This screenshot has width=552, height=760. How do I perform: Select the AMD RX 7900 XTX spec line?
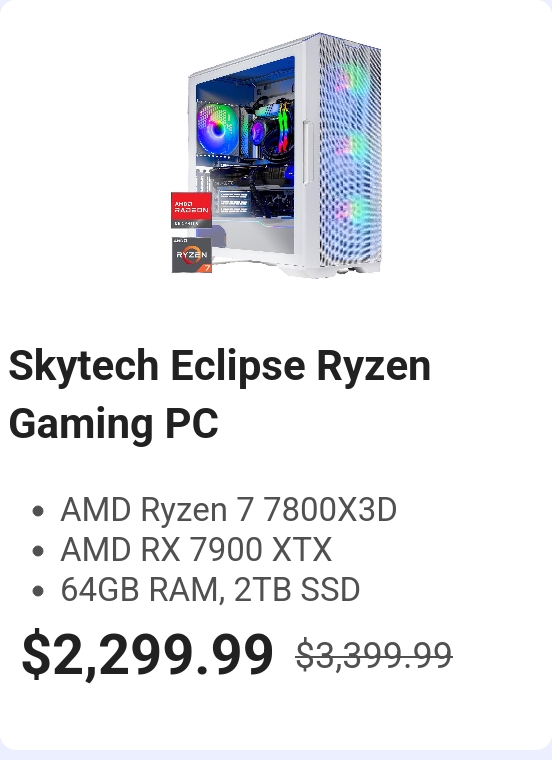[x=196, y=549]
